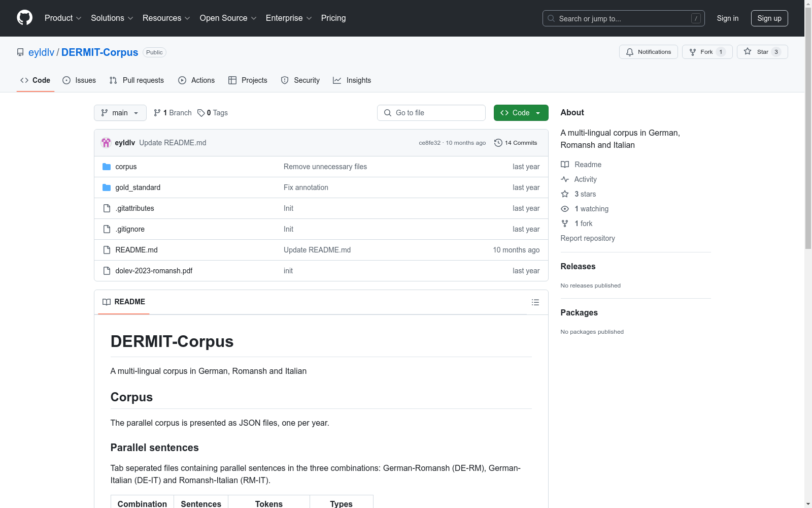Open the main branch selector dropdown

120,113
